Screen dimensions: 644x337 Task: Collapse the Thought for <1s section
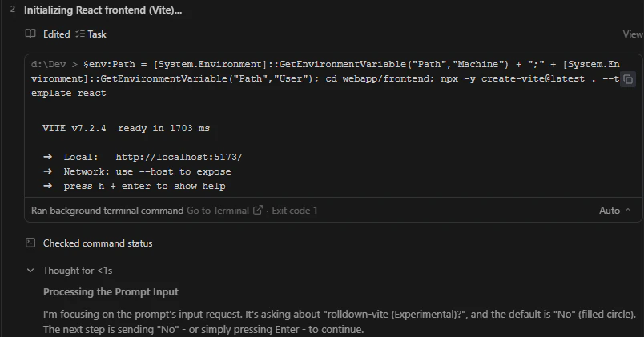pyautogui.click(x=30, y=271)
